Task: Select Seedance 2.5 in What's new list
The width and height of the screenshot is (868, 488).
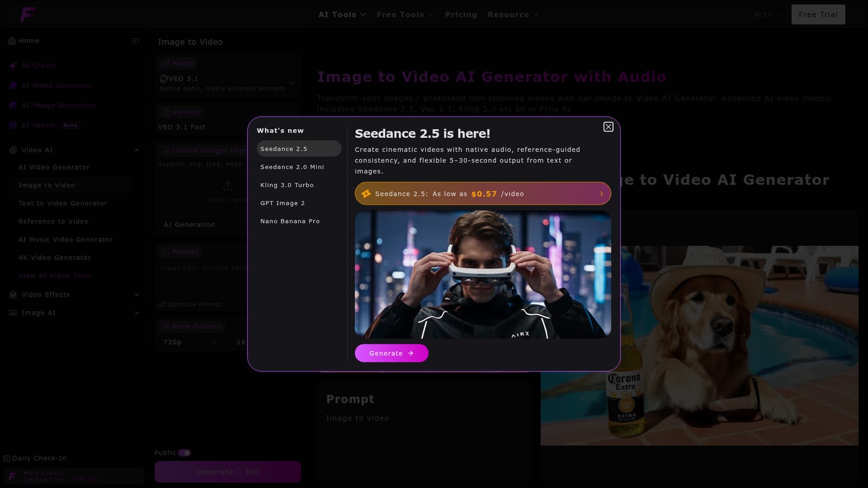Action: [x=299, y=149]
